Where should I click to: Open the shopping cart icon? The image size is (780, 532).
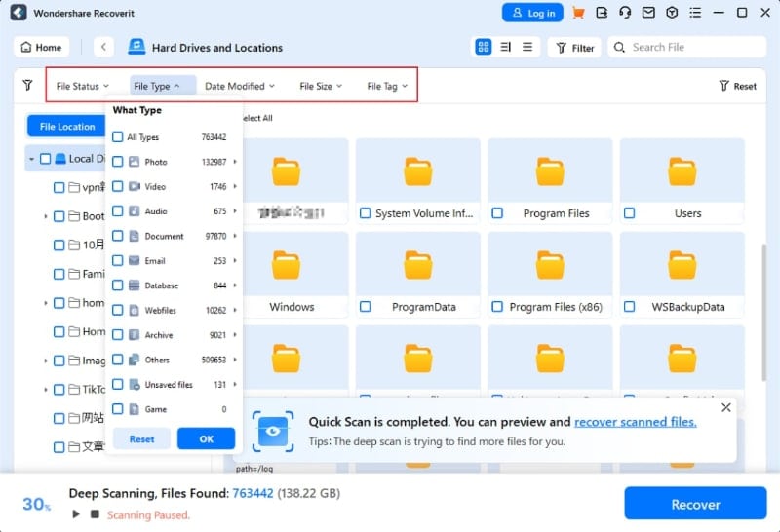pos(578,13)
